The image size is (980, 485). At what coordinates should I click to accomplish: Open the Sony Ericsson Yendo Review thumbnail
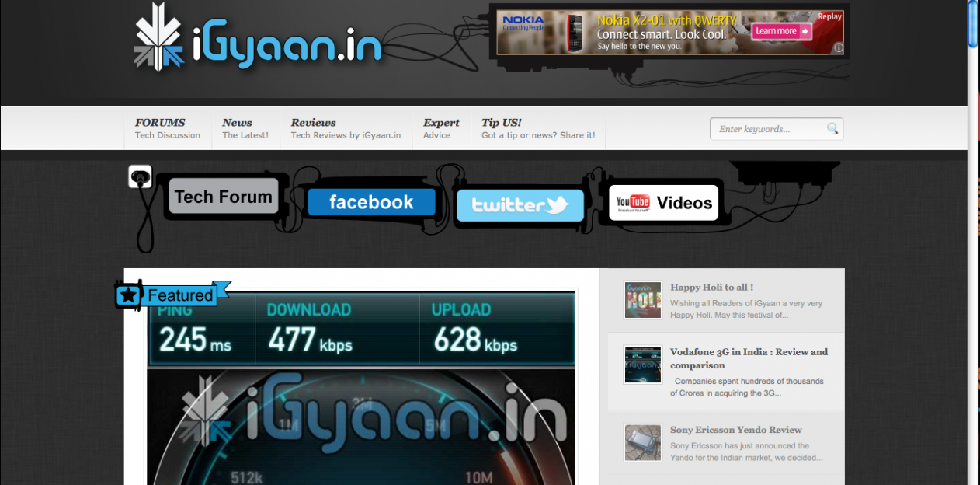tap(642, 442)
